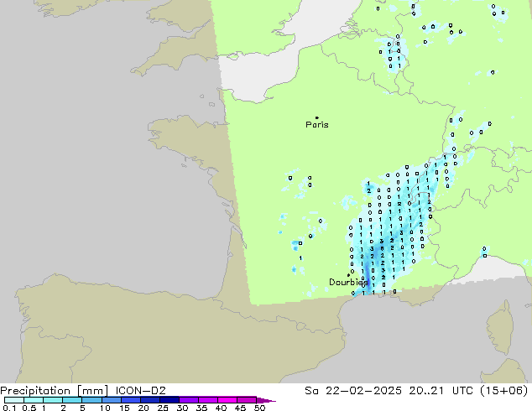Click the Paris city marker dot
This screenshot has height=411, width=532.
click(316, 118)
